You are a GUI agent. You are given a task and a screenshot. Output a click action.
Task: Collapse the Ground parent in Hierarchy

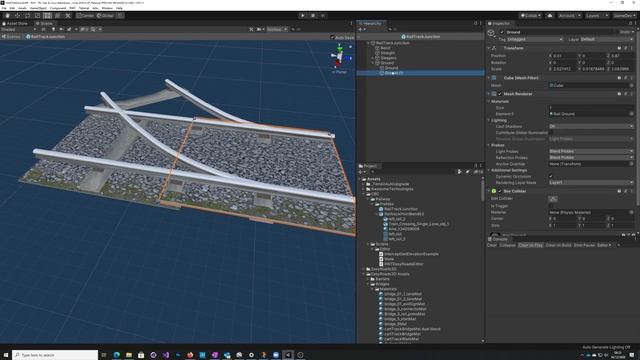[373, 63]
